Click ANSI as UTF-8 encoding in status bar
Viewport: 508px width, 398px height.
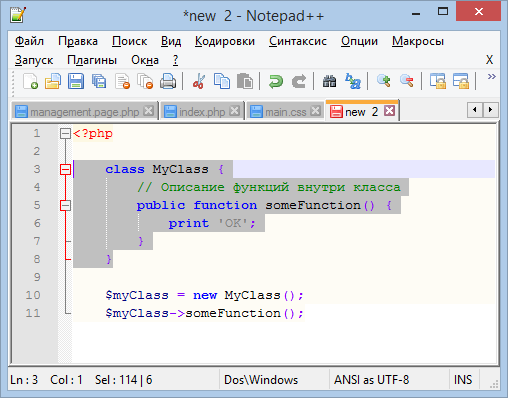tap(371, 380)
